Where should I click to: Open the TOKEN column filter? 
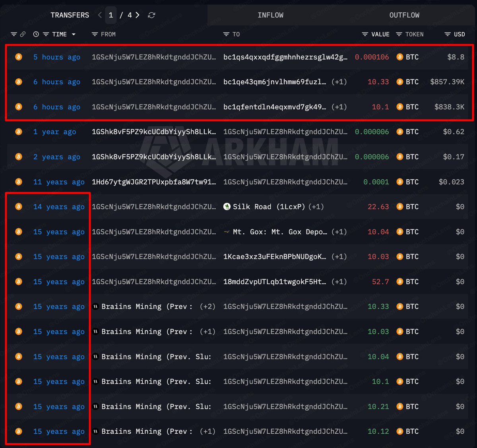[399, 34]
